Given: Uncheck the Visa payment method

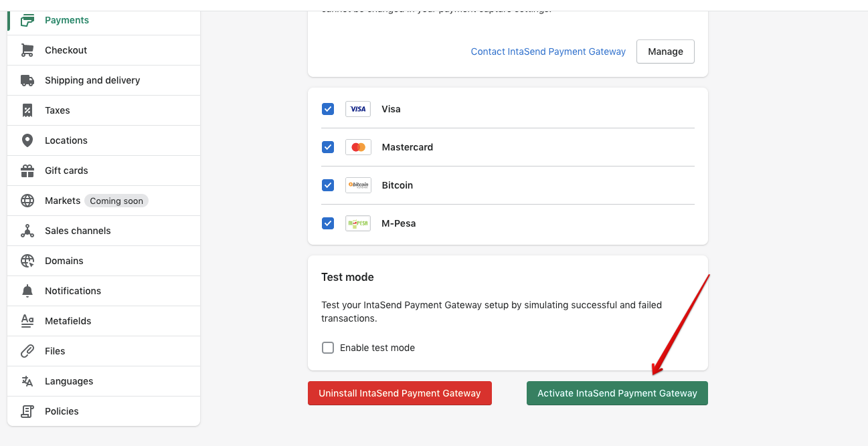Looking at the screenshot, I should (x=328, y=109).
